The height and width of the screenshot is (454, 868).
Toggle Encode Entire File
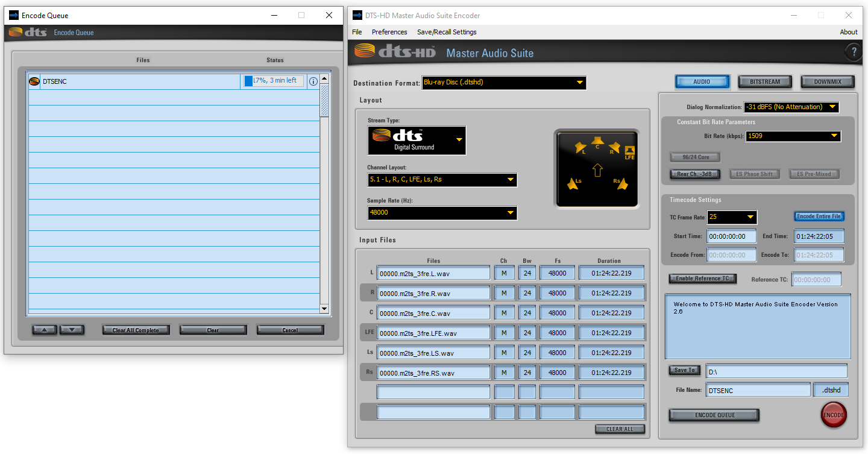click(819, 216)
